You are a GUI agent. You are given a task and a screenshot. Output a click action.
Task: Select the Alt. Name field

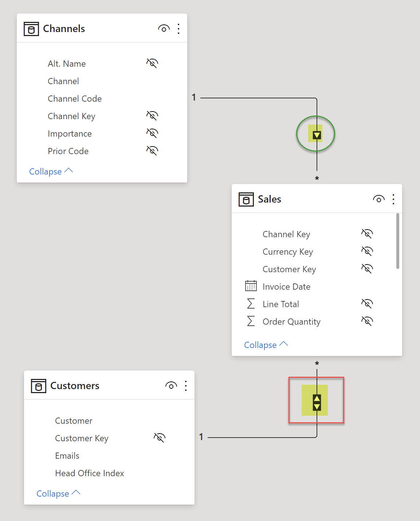tap(67, 64)
